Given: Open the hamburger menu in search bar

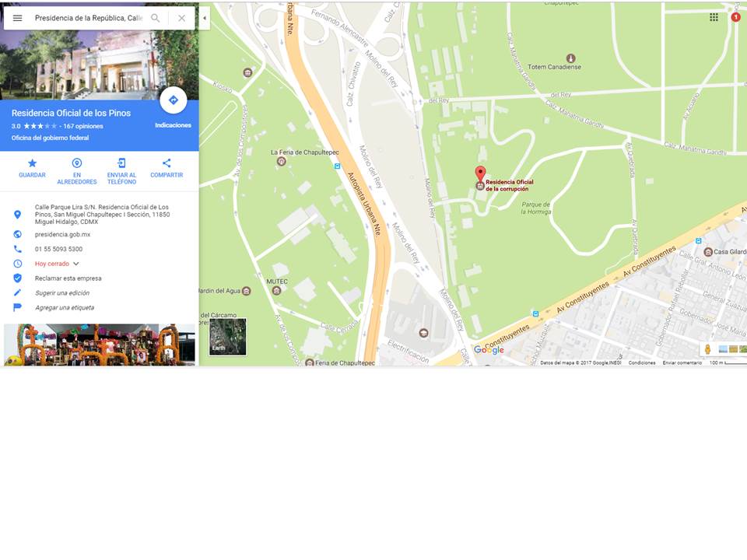Looking at the screenshot, I should click(x=17, y=18).
